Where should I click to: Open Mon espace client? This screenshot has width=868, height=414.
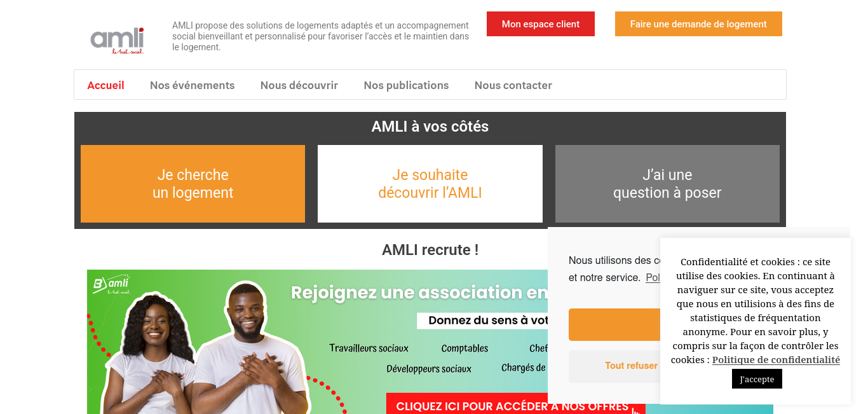pos(541,24)
